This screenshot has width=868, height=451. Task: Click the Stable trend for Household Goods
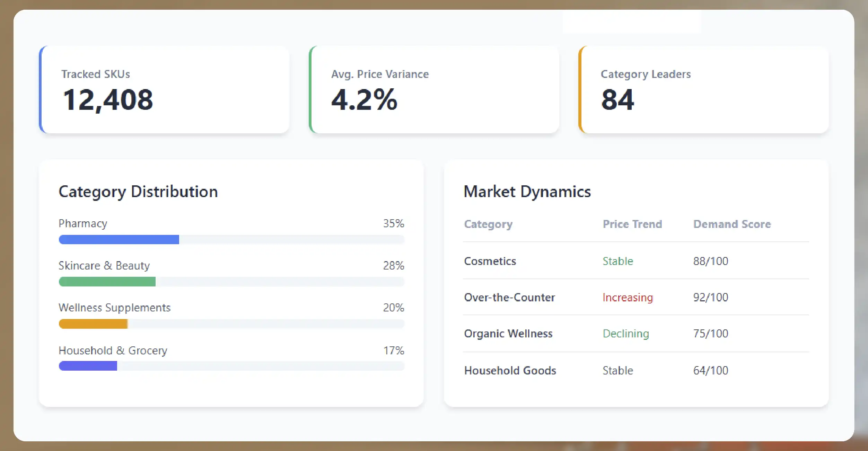pos(618,371)
